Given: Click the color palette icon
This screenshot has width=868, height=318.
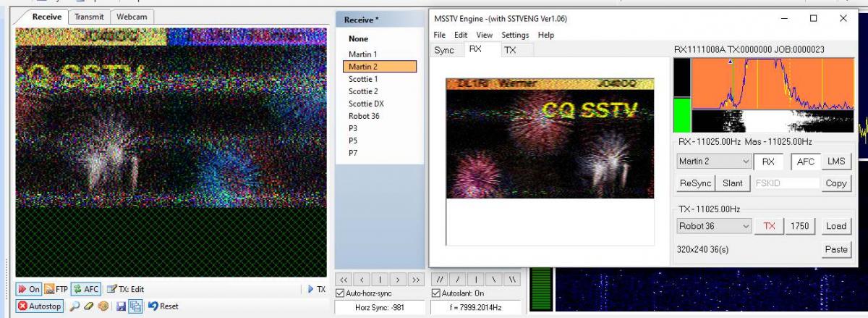Looking at the screenshot, I should (103, 306).
